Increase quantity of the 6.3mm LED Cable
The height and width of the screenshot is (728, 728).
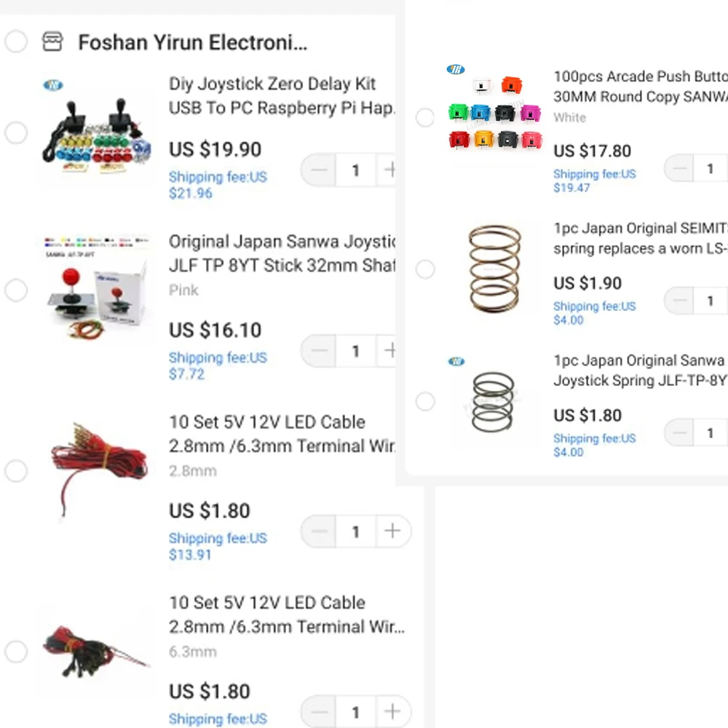pos(392,712)
